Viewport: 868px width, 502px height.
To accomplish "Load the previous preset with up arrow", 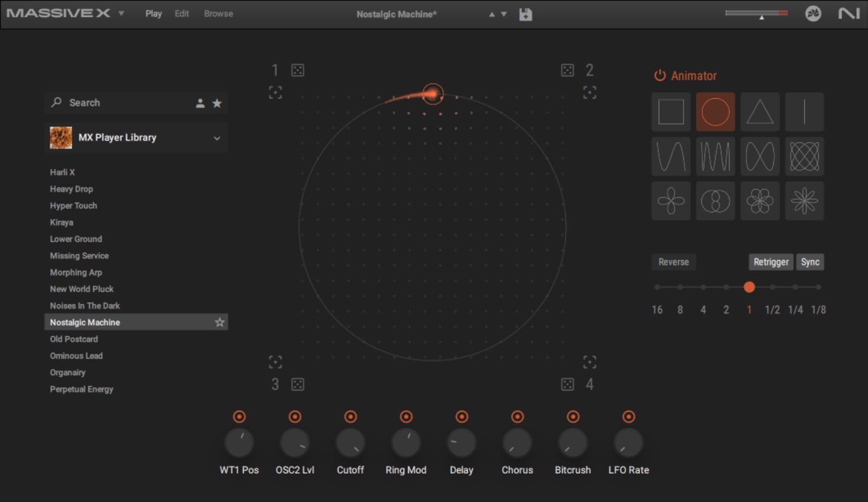I will [492, 14].
